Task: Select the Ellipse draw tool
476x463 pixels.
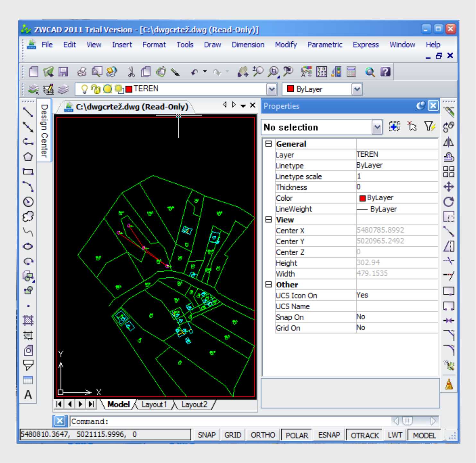Action: 28,246
